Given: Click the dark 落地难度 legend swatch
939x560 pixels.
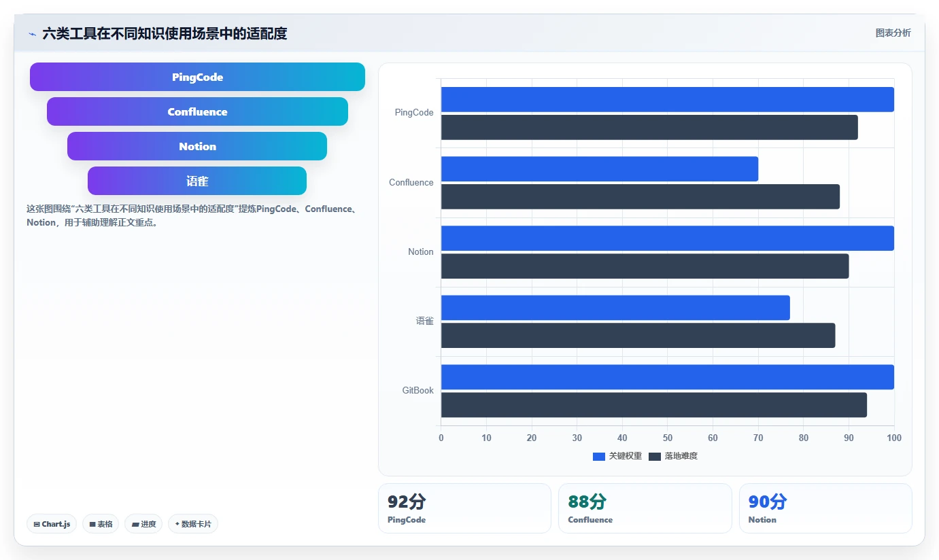Looking at the screenshot, I should pos(655,457).
